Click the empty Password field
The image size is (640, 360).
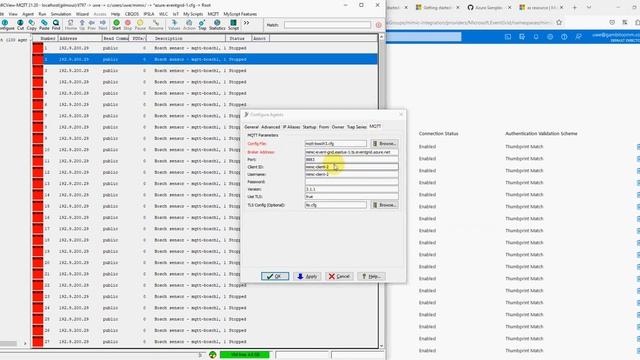(351, 182)
